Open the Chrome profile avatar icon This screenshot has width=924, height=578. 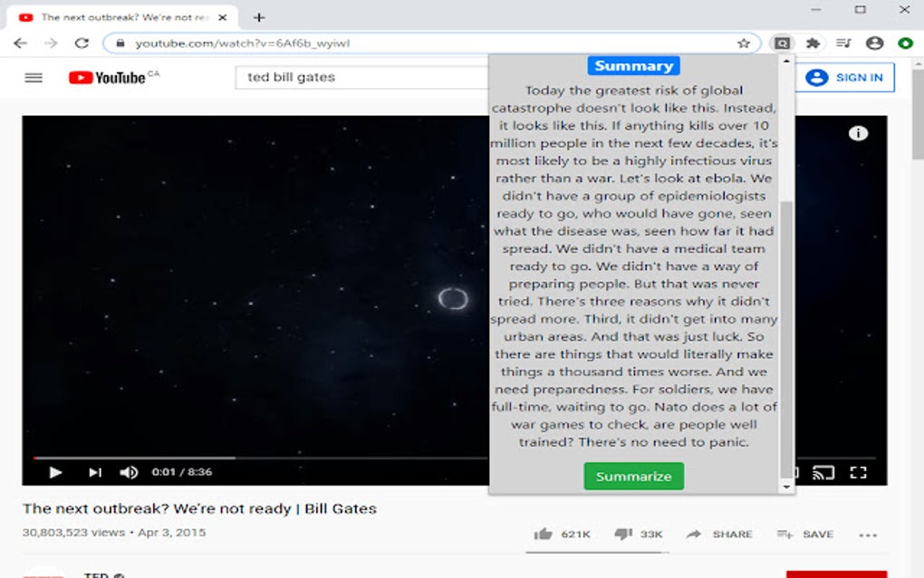pyautogui.click(x=874, y=43)
